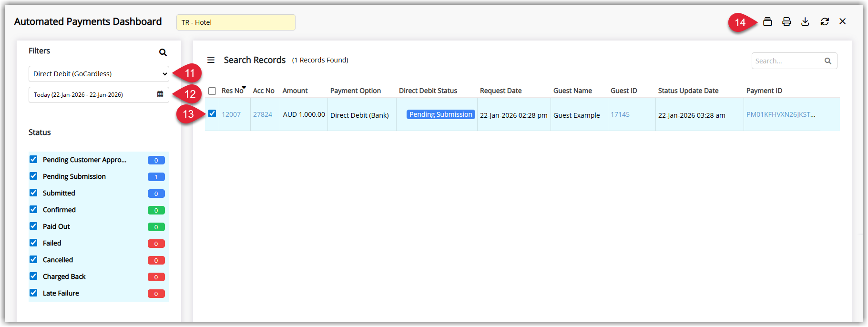868x327 pixels.
Task: Click the Pending Submission status badge in row
Action: [x=441, y=114]
